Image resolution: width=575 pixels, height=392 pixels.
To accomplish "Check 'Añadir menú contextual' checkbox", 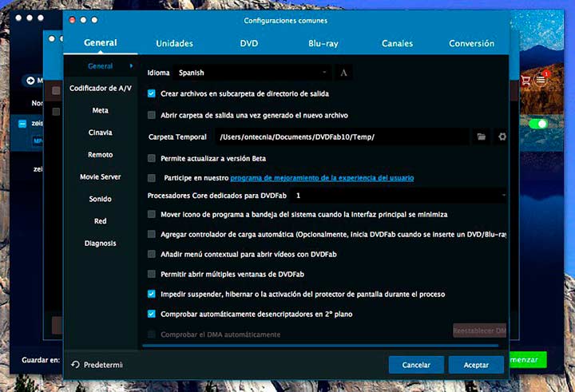I will [x=152, y=254].
